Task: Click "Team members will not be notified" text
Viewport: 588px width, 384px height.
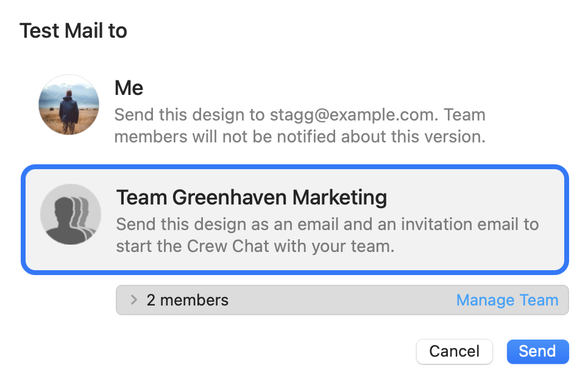Action: (300, 137)
